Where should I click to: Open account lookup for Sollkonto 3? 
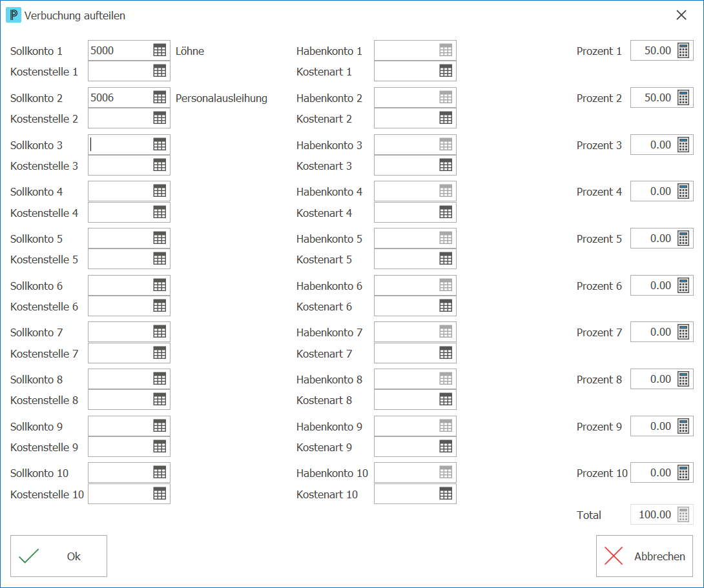pyautogui.click(x=160, y=145)
